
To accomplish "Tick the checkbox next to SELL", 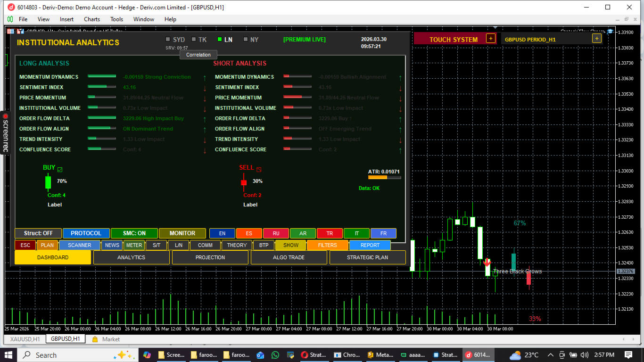I will pyautogui.click(x=259, y=169).
